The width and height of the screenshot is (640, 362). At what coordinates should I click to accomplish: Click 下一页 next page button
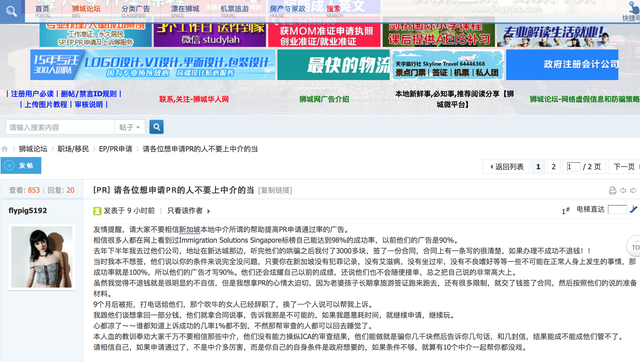pos(624,167)
